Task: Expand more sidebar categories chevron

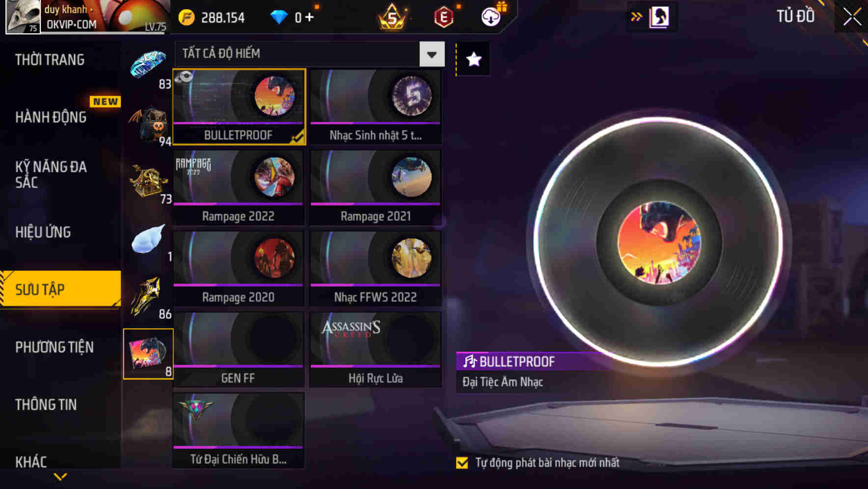Action: click(x=60, y=477)
